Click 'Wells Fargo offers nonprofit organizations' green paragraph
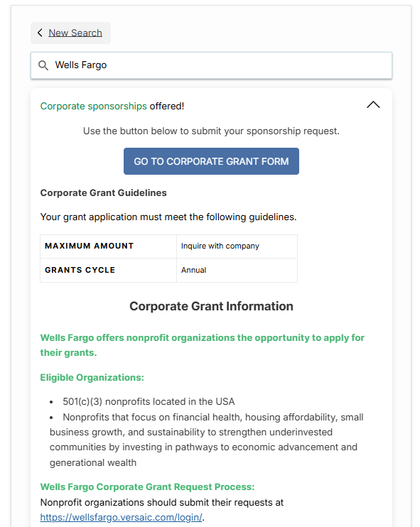 coord(203,345)
